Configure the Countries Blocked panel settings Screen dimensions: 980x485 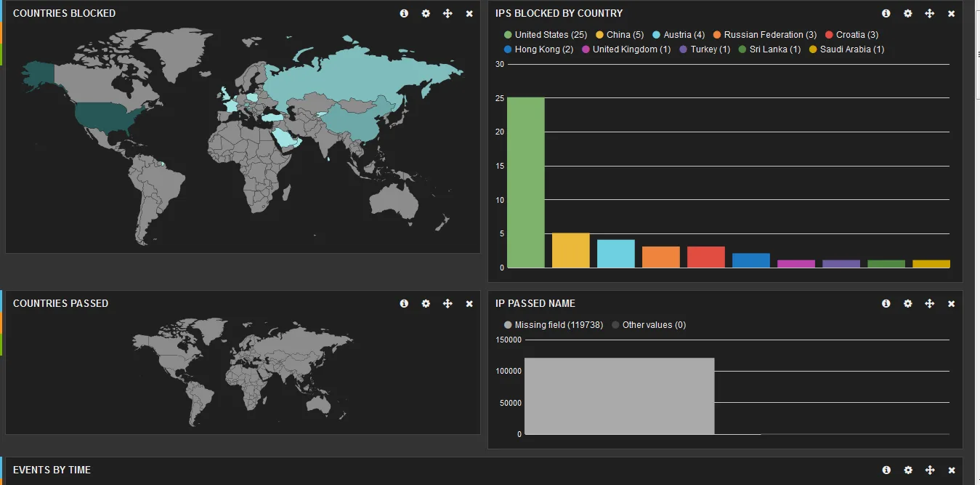point(426,14)
